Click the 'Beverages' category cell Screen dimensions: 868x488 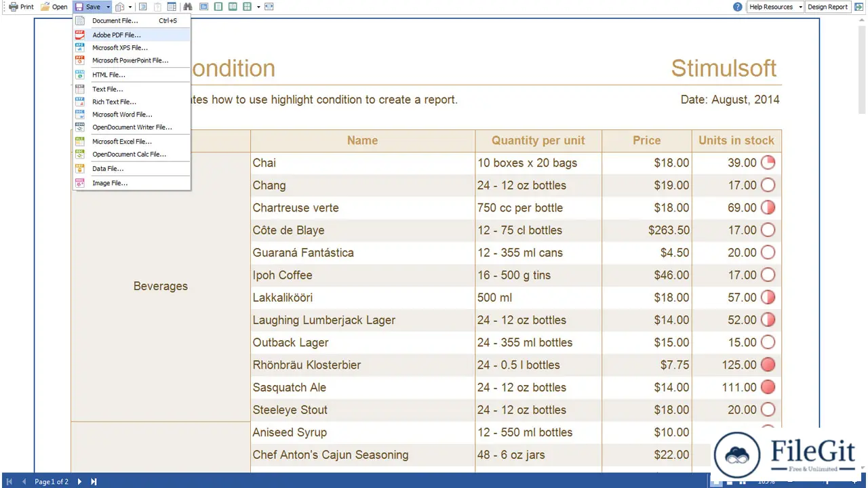[161, 286]
